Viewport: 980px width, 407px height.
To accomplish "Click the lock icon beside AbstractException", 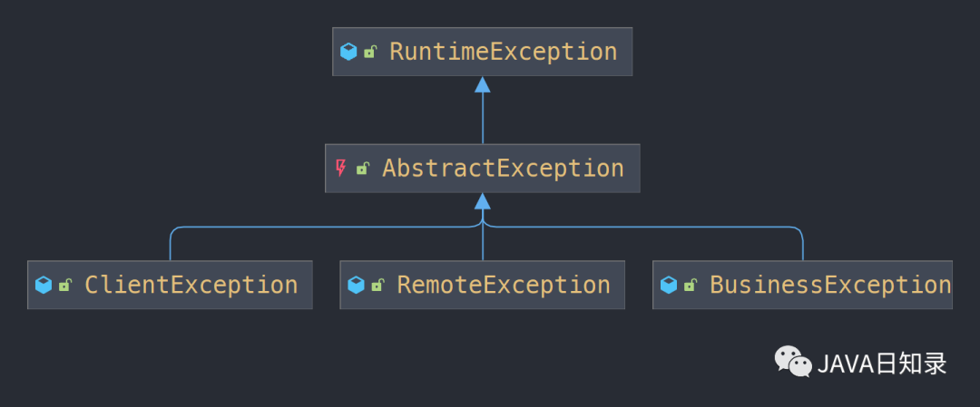I will pyautogui.click(x=362, y=169).
